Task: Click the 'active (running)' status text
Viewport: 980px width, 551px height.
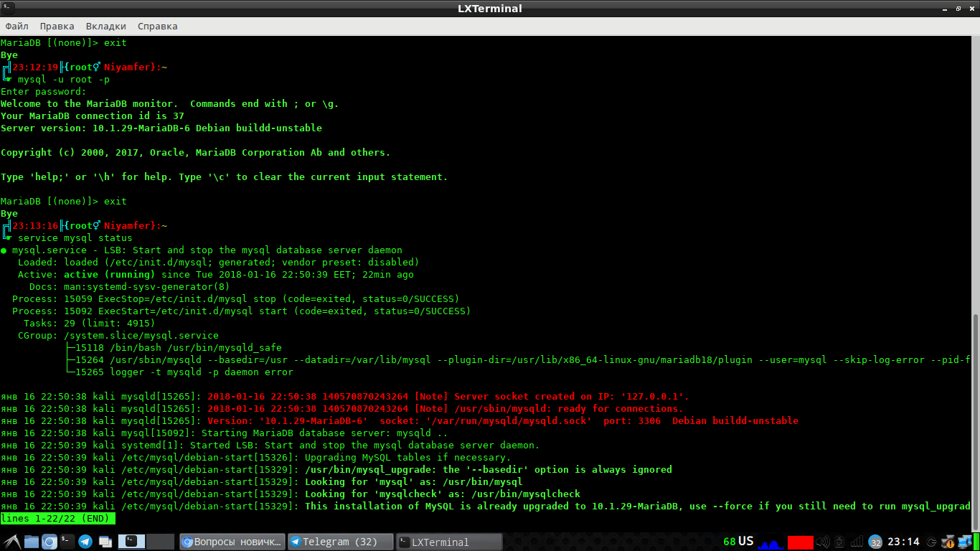Action: [x=110, y=275]
